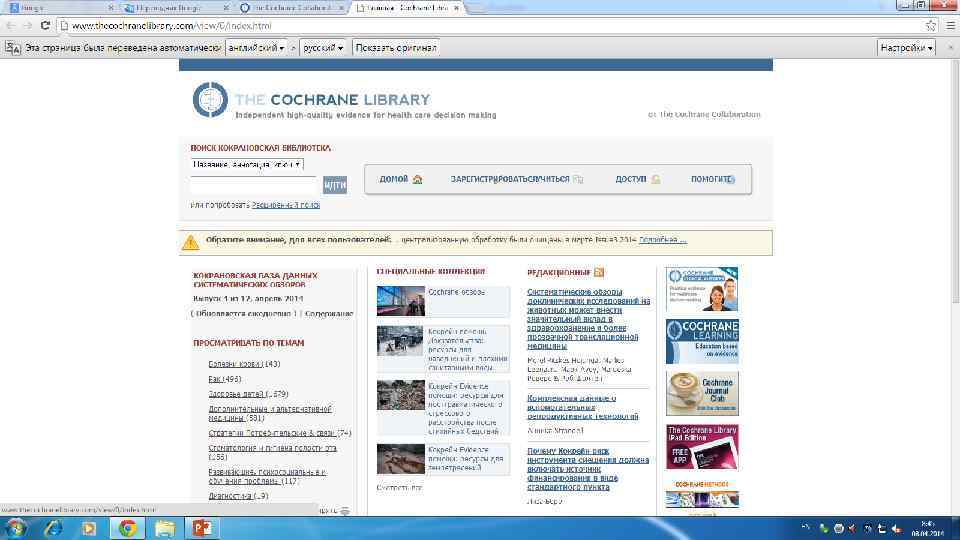Click the ПРОСМАТРИВАТЬ ПО ТЕМАМ heading
This screenshot has width=960, height=540.
click(x=249, y=343)
